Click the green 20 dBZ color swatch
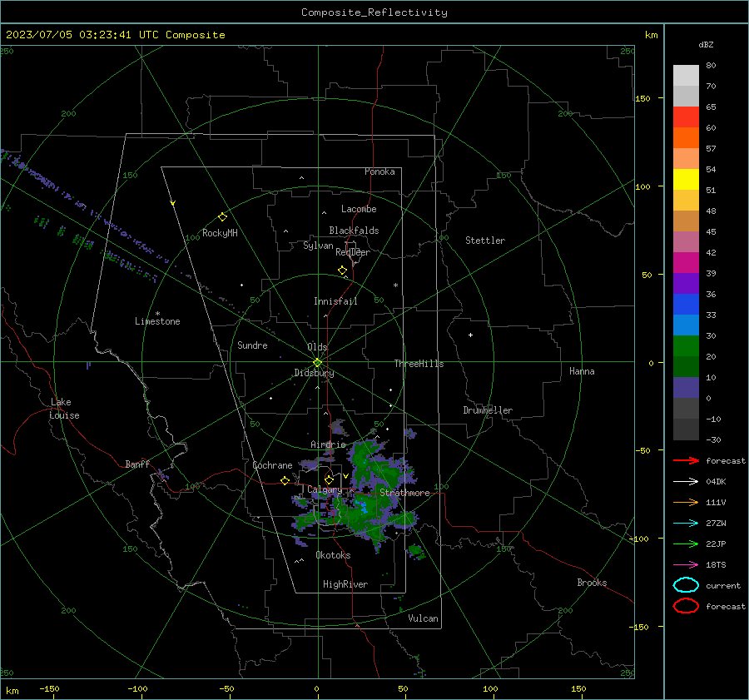The width and height of the screenshot is (749, 700). click(686, 346)
